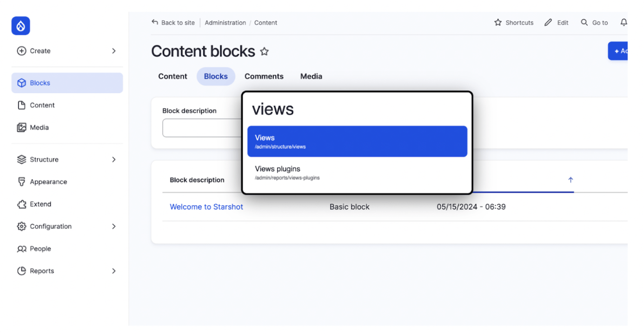Click the Drupal drop logo icon

[x=20, y=26]
